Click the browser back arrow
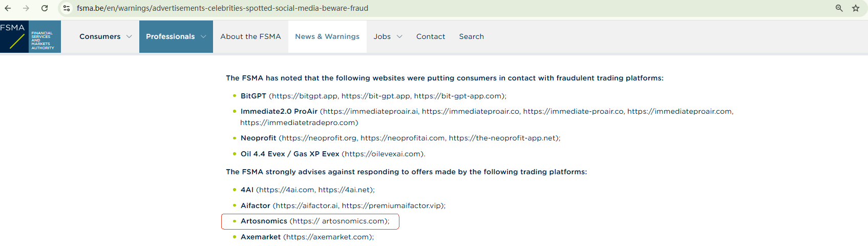 click(8, 8)
